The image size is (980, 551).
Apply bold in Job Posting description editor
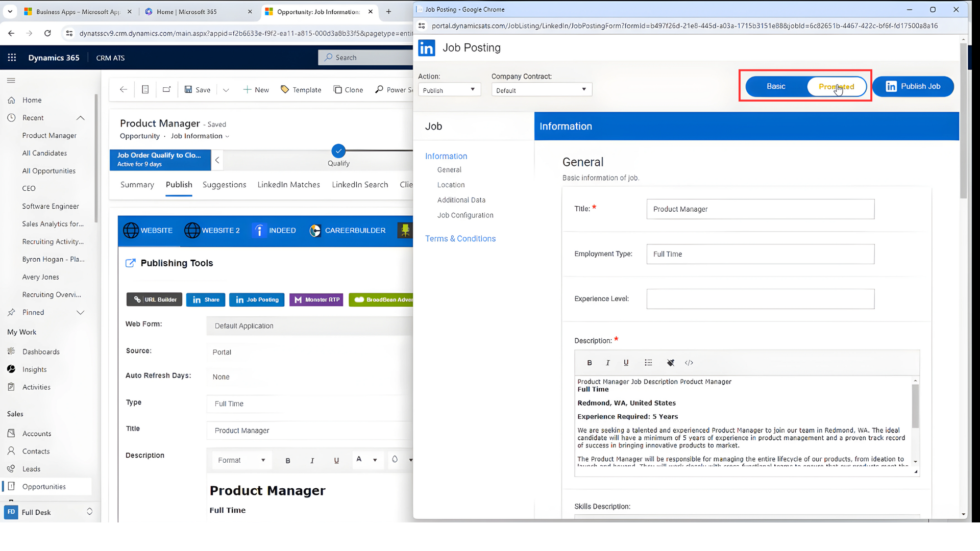coord(590,363)
